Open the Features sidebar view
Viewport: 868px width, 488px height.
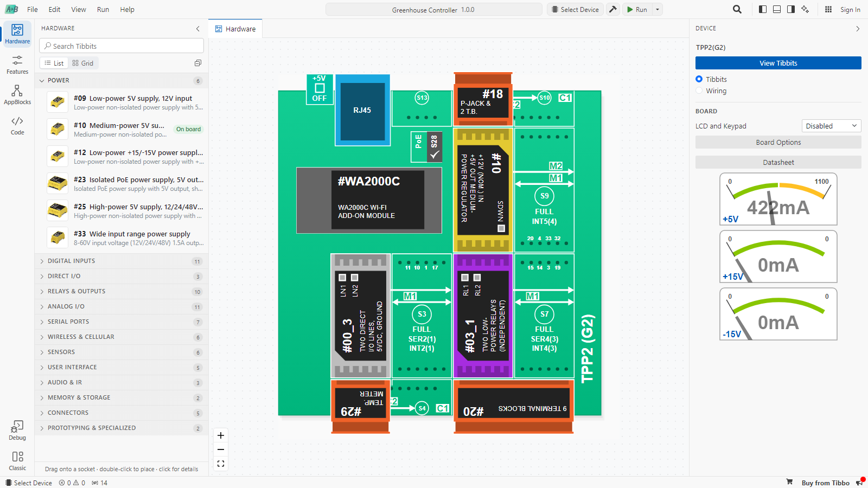pyautogui.click(x=17, y=64)
